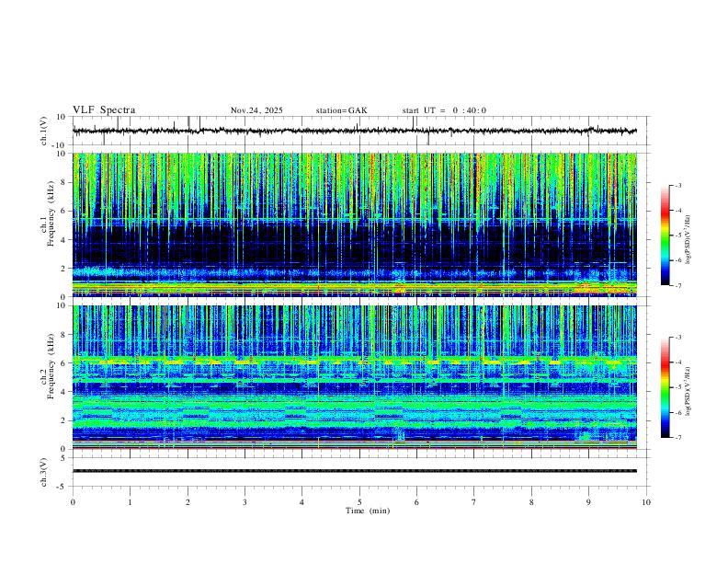Click the 'VLF Spectra' title text

click(x=104, y=110)
